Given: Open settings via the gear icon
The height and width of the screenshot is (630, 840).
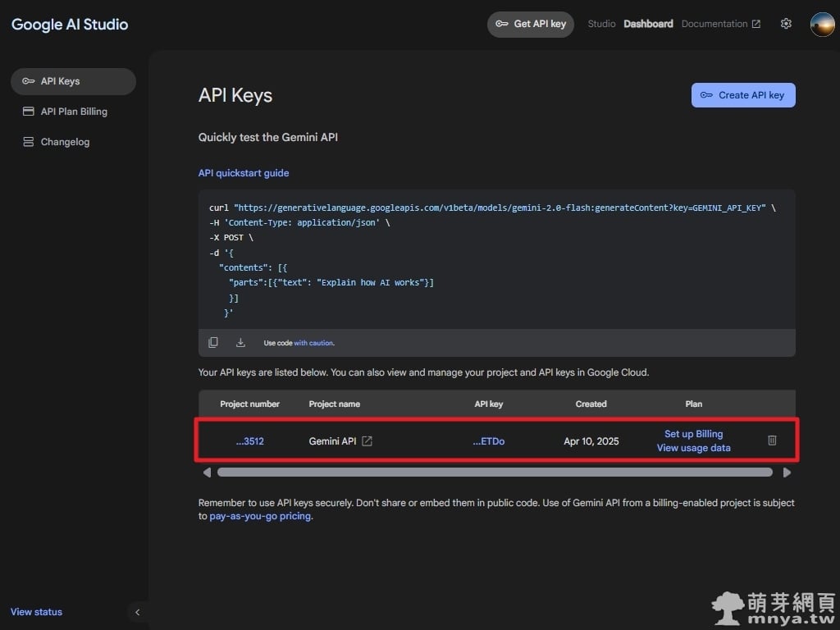Looking at the screenshot, I should (x=786, y=24).
